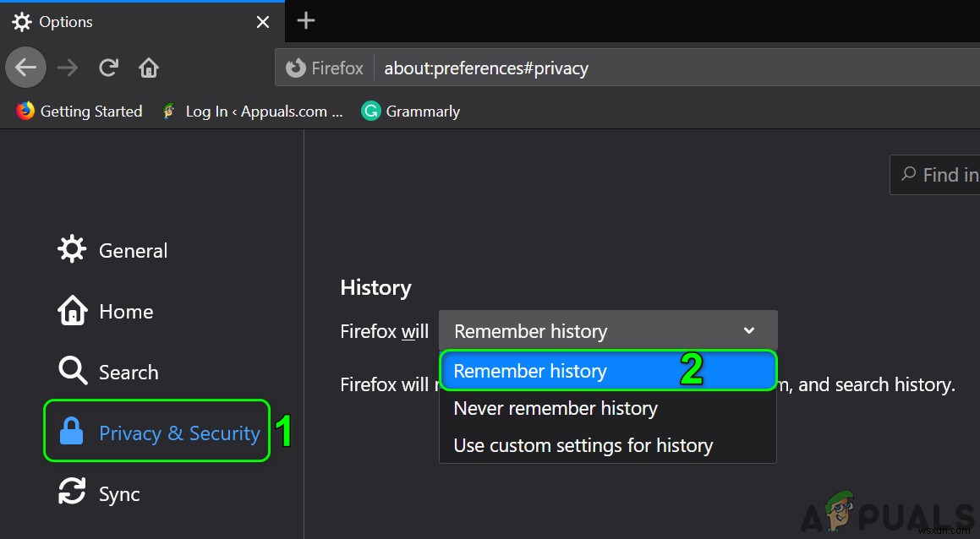Open the browser Home page

tap(149, 68)
